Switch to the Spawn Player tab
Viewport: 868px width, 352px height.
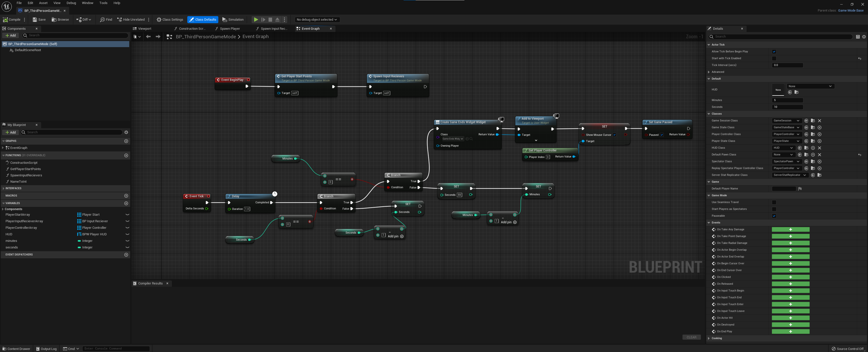click(x=229, y=29)
